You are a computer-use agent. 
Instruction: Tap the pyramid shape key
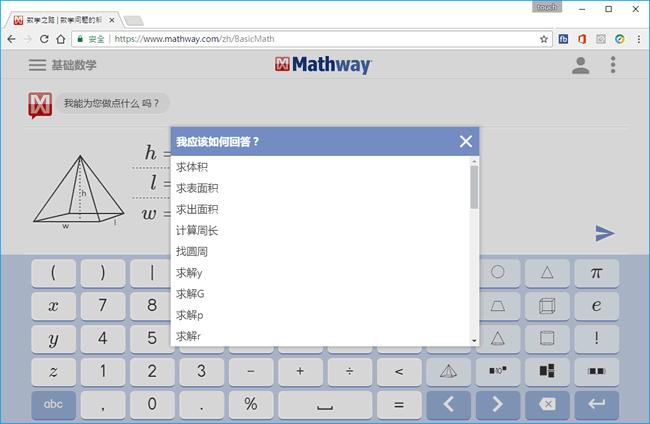coord(449,371)
